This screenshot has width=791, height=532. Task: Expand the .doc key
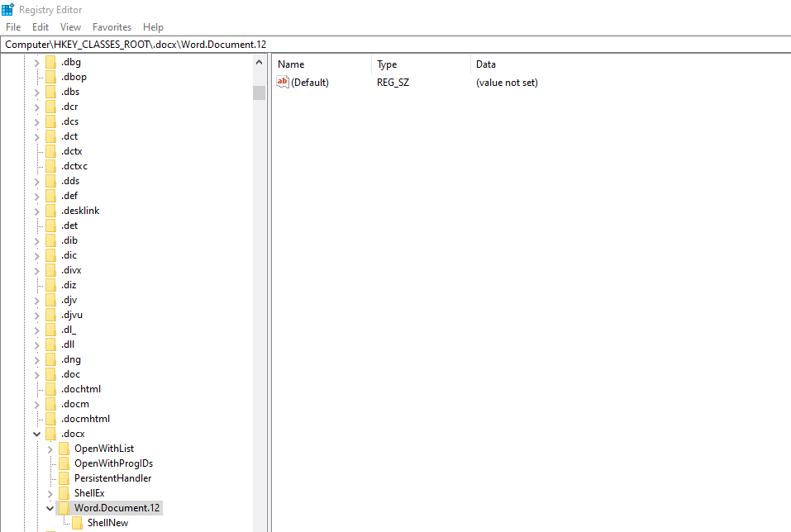click(37, 375)
